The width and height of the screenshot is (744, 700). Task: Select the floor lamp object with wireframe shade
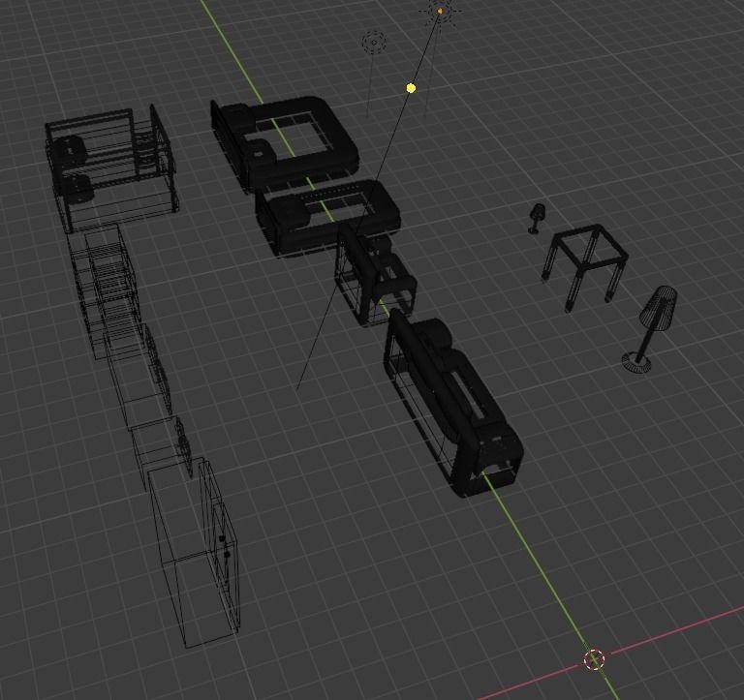pyautogui.click(x=650, y=329)
